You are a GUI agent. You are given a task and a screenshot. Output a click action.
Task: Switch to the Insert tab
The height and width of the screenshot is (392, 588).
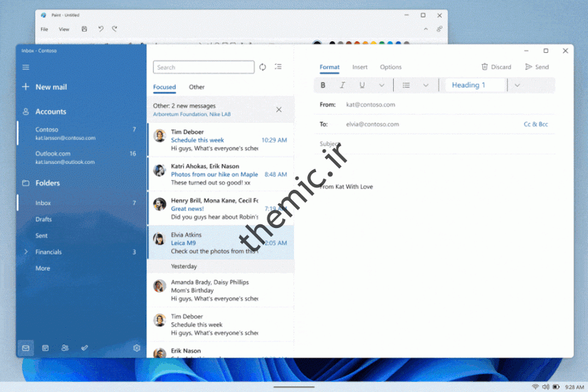(x=359, y=67)
